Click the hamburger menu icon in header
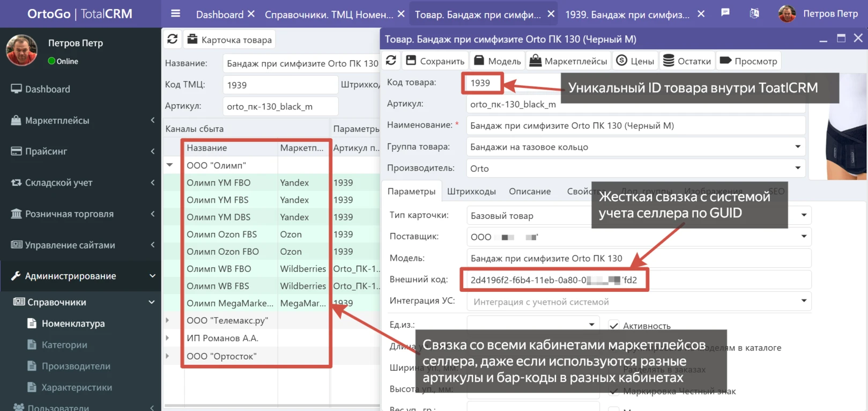868x411 pixels. pyautogui.click(x=175, y=14)
